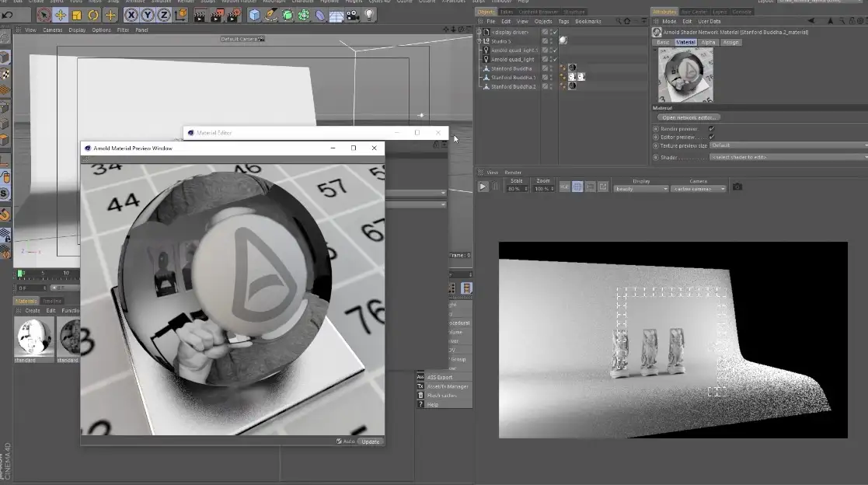868x485 pixels.
Task: Activate the Rotate tool icon
Action: (x=93, y=15)
